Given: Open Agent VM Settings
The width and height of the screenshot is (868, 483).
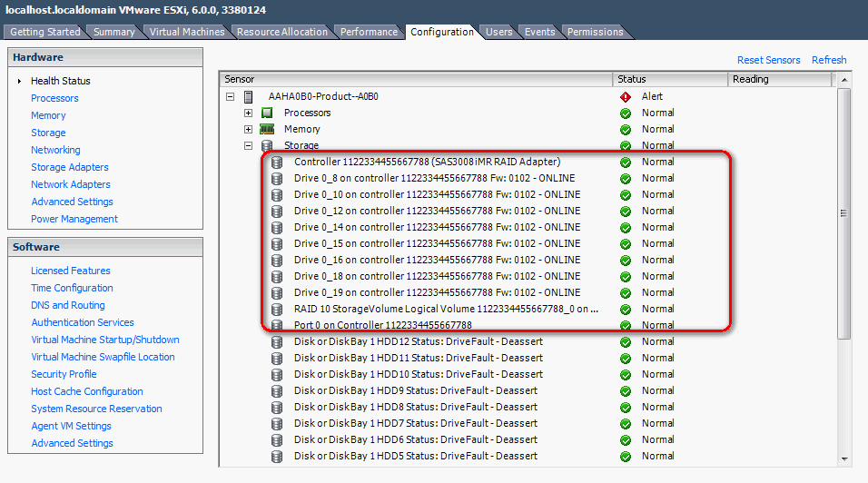Looking at the screenshot, I should (x=71, y=426).
